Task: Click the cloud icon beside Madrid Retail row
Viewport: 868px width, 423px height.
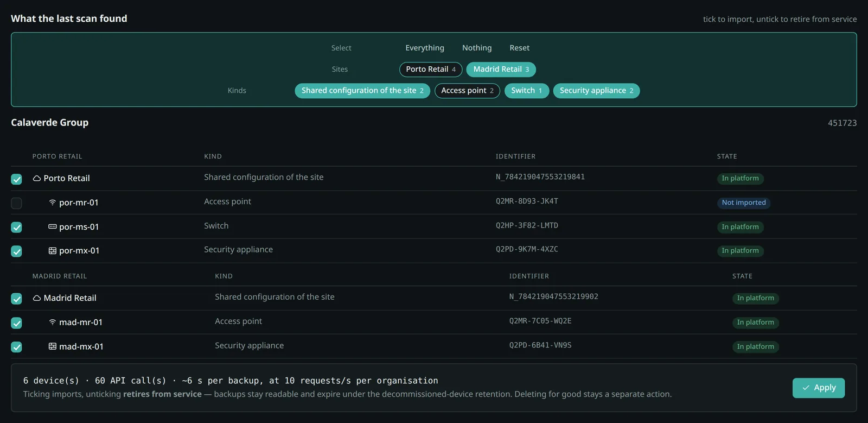Action: 37,298
